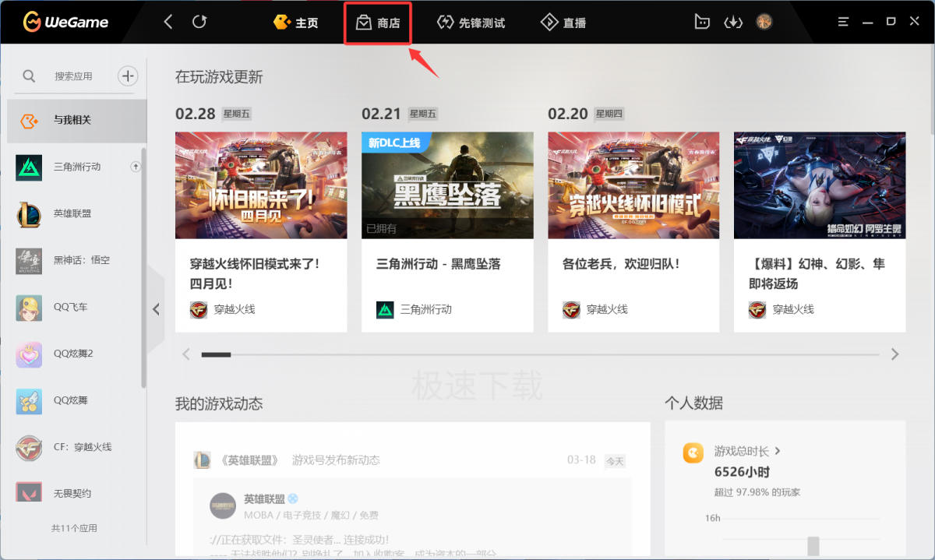935x560 pixels.
Task: Click the QQ飞车 name in sidebar
Action: click(x=70, y=307)
